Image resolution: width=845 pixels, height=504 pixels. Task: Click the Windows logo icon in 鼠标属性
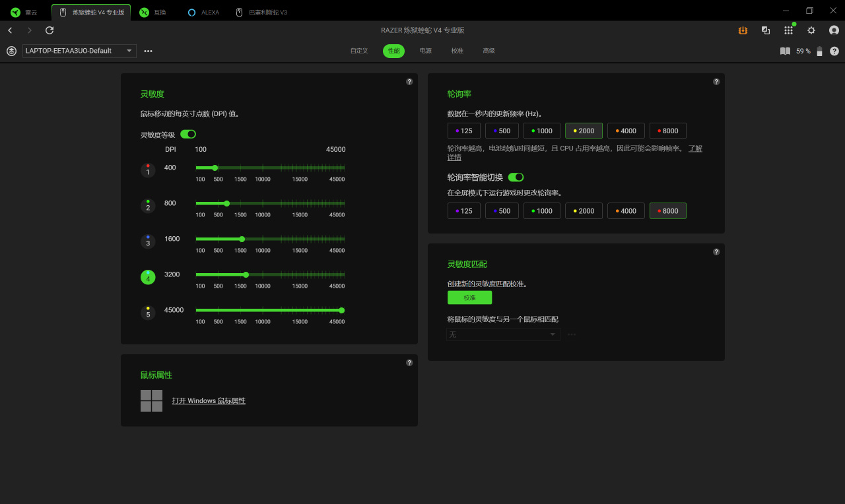click(151, 400)
